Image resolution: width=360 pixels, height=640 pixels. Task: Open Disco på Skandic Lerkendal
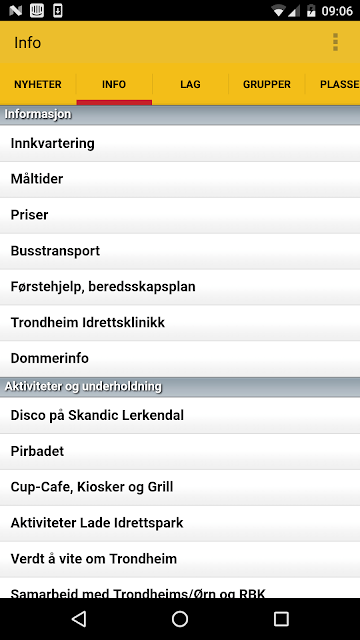pyautogui.click(x=180, y=416)
